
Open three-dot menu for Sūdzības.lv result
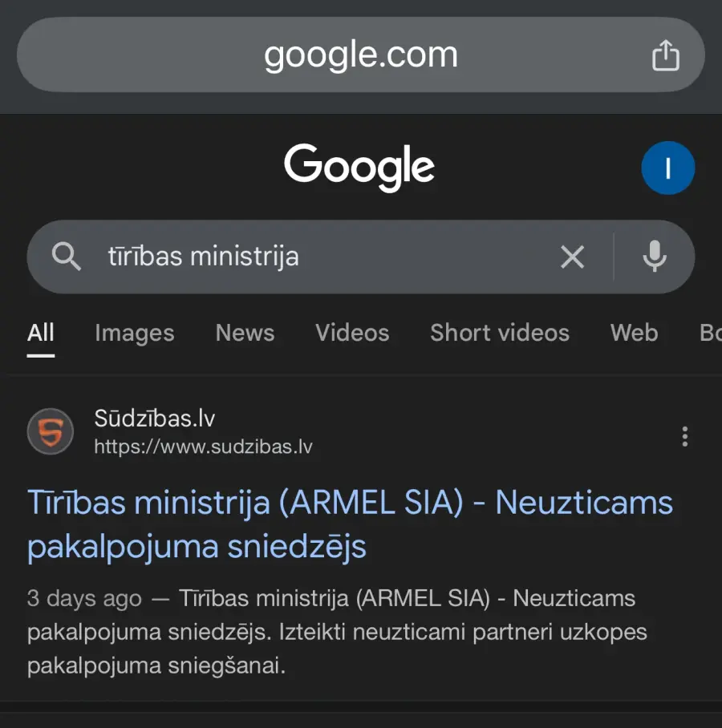(x=684, y=436)
